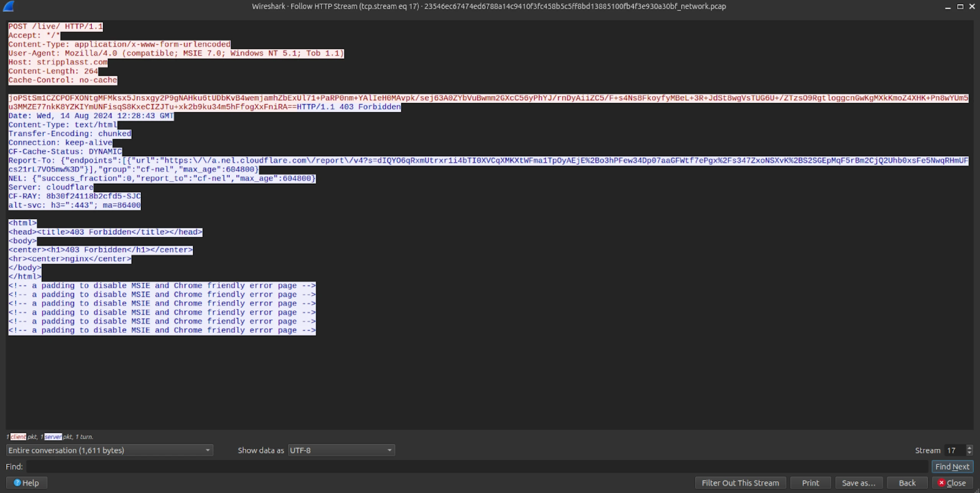The image size is (980, 493).
Task: Click 'Content-Type: application/x-www-form-urlencoded' line
Action: coord(119,44)
